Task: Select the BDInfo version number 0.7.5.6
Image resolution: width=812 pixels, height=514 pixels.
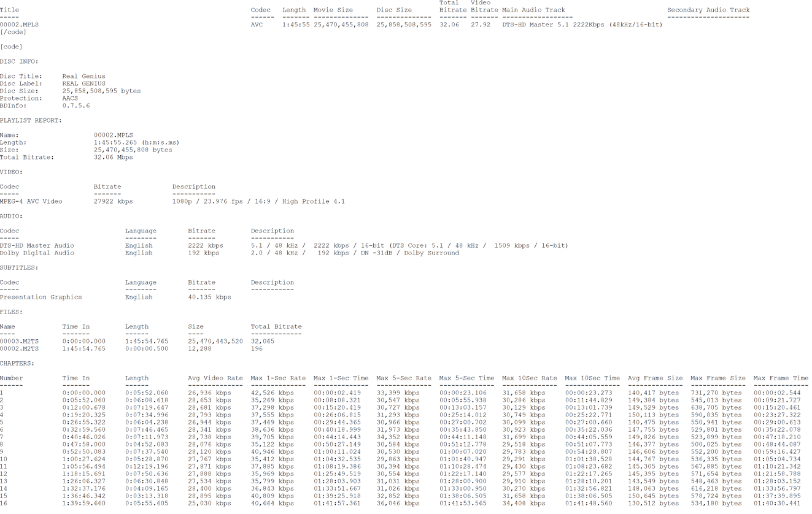Action: (x=75, y=105)
